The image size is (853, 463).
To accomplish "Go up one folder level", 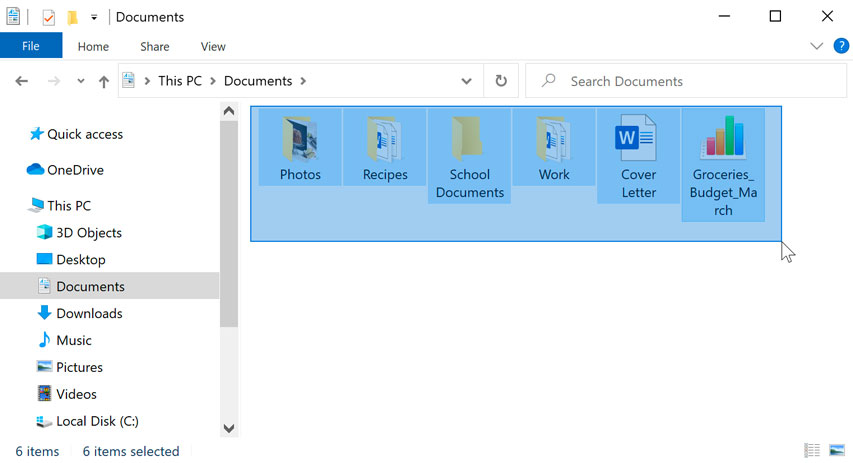I will pos(103,82).
